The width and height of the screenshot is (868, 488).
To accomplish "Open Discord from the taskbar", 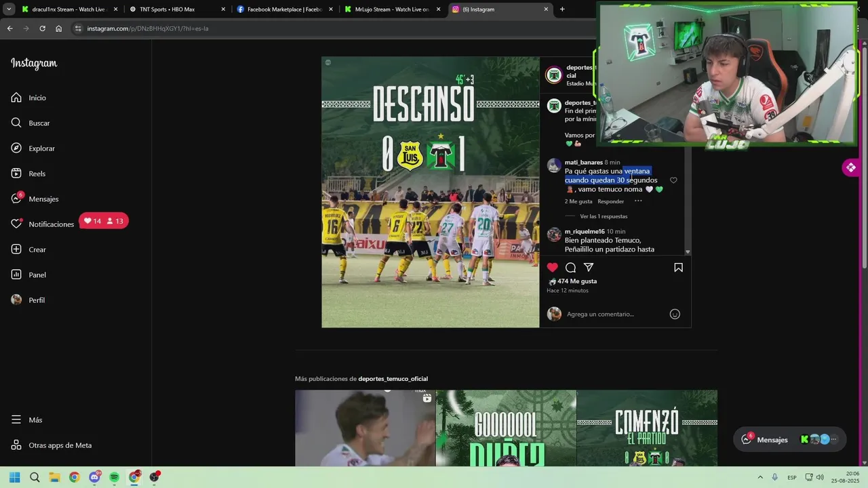I will pos(94,477).
